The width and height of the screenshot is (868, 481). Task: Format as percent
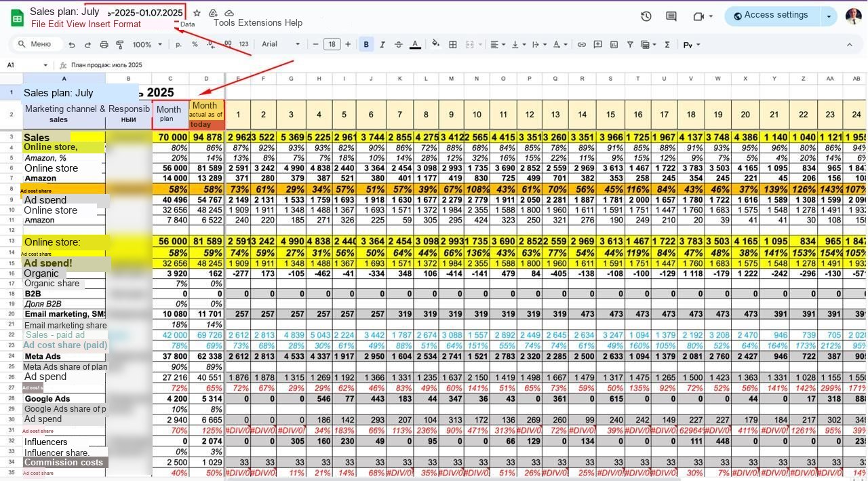tap(195, 45)
